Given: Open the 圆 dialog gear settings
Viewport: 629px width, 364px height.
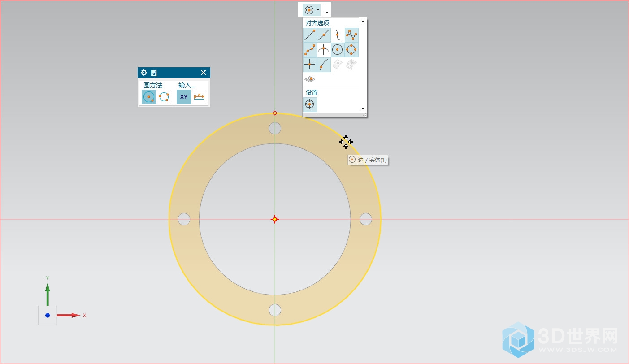Looking at the screenshot, I should tap(144, 73).
